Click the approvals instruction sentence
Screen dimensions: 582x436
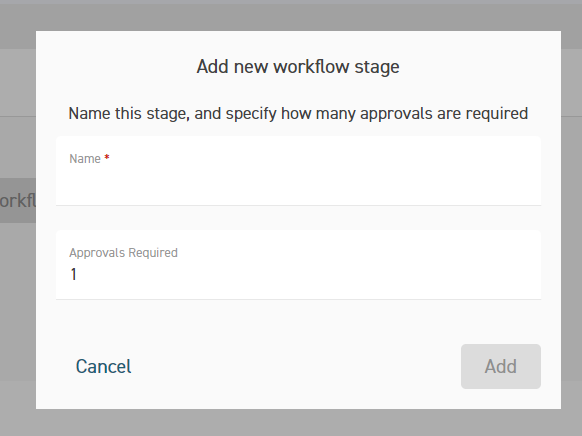click(298, 114)
